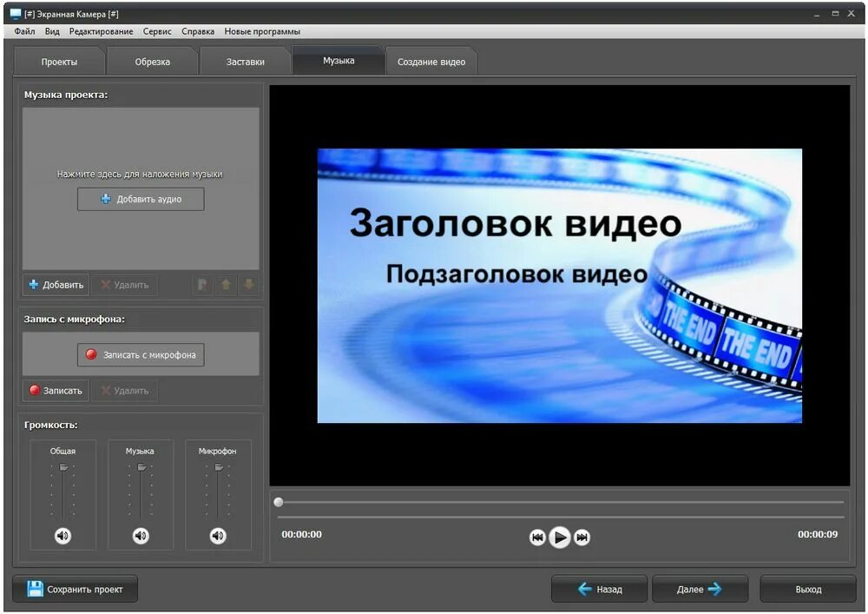
Task: Maximize the Экранная Камера window
Action: coord(835,14)
